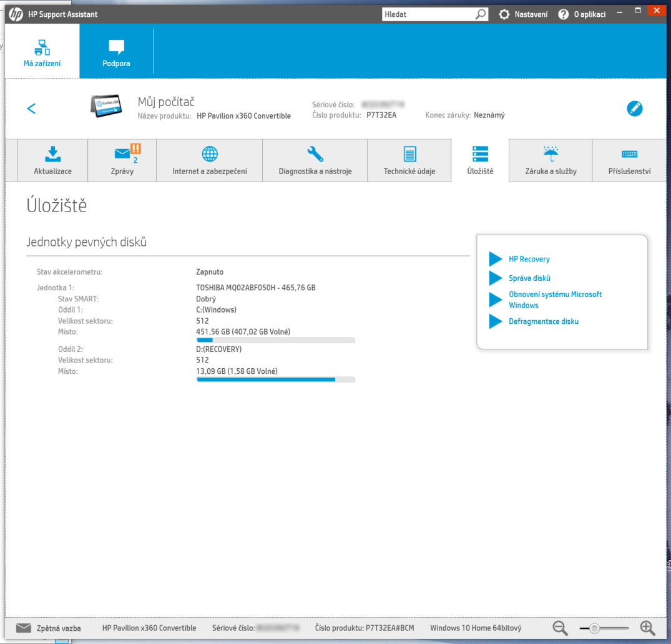Open the O aplikaci help icon
This screenshot has width=671, height=644.
[x=562, y=14]
